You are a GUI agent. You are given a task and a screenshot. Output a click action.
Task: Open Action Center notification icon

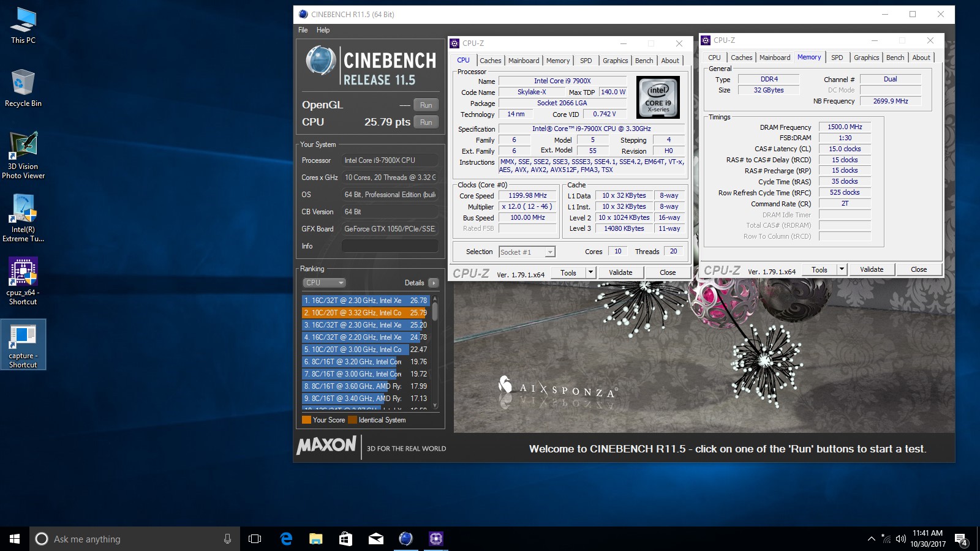click(x=961, y=539)
